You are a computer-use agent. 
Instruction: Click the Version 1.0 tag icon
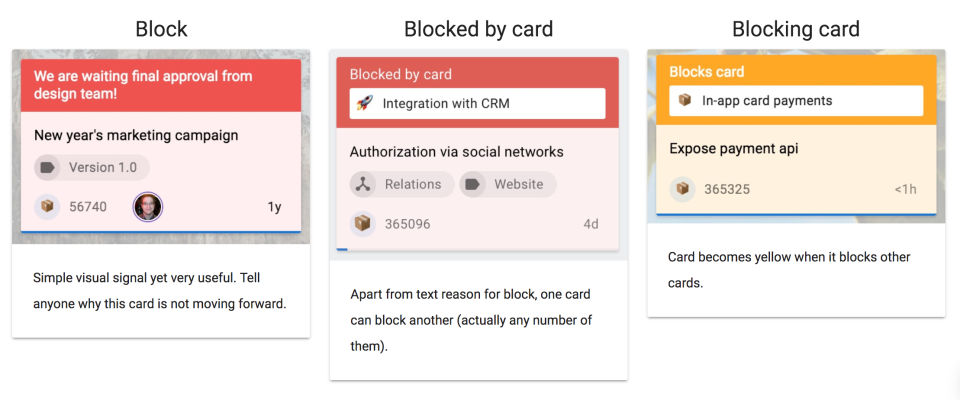[x=48, y=167]
